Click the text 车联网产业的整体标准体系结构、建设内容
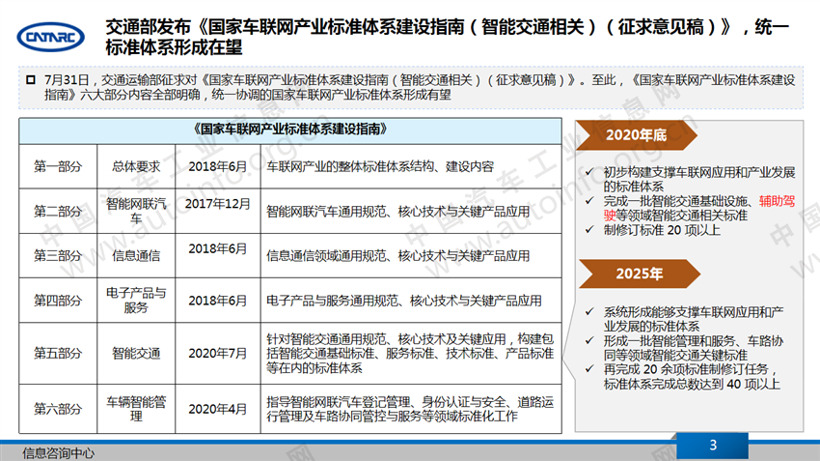Image resolution: width=820 pixels, height=461 pixels. tap(380, 167)
